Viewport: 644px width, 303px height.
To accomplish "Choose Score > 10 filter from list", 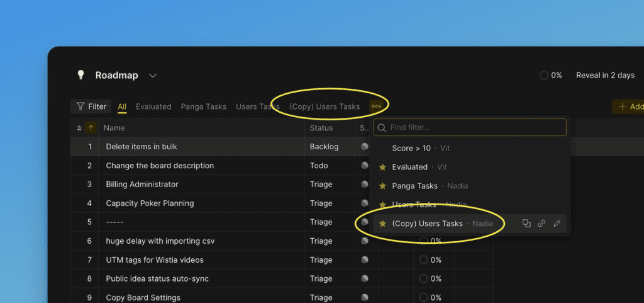I will [x=411, y=148].
